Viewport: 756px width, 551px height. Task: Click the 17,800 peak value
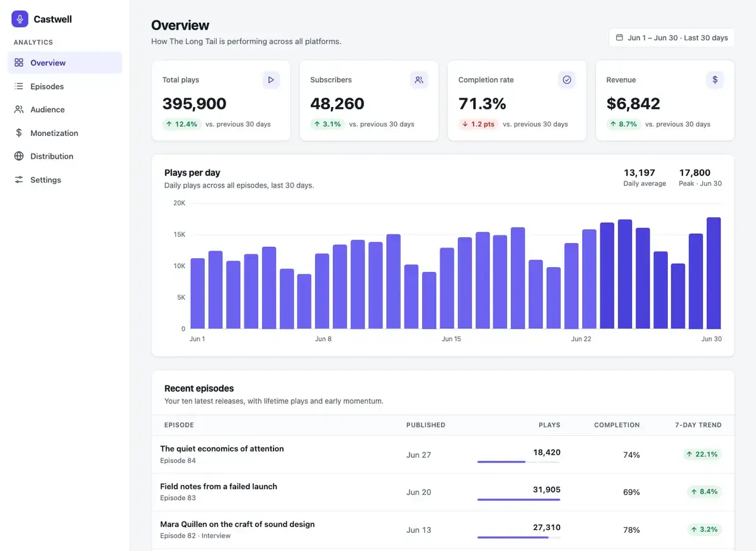click(x=695, y=173)
